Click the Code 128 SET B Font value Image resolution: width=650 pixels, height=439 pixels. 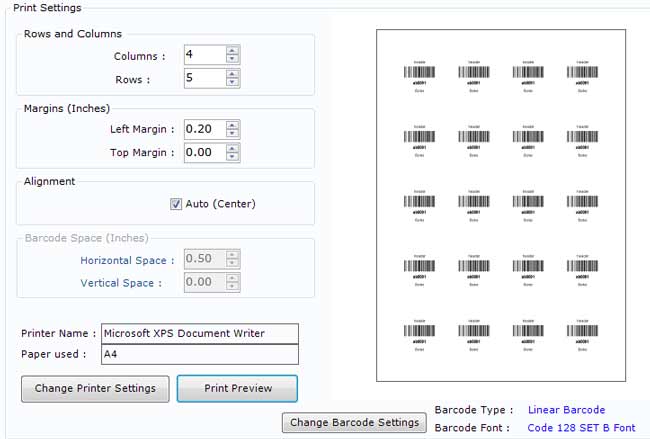581,428
